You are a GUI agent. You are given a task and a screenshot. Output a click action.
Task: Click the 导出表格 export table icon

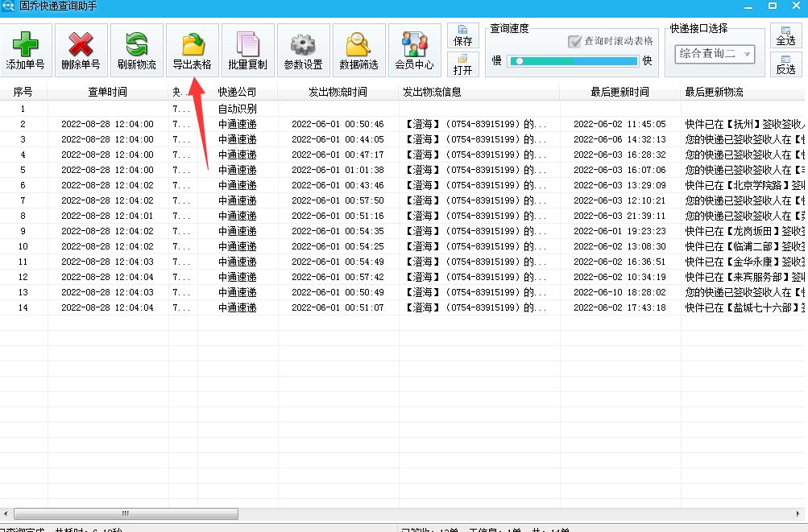coord(193,49)
